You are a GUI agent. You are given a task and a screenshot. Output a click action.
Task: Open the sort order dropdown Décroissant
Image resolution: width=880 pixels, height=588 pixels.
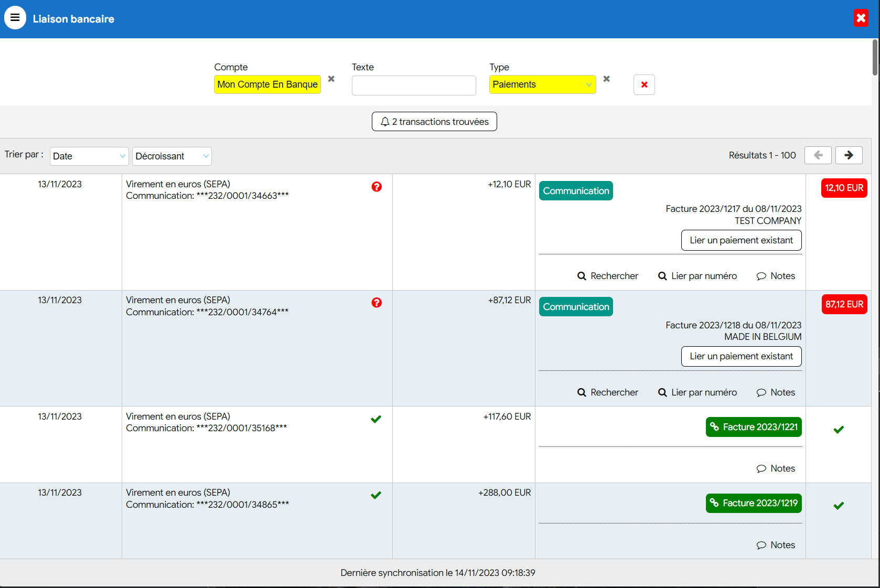coord(172,156)
